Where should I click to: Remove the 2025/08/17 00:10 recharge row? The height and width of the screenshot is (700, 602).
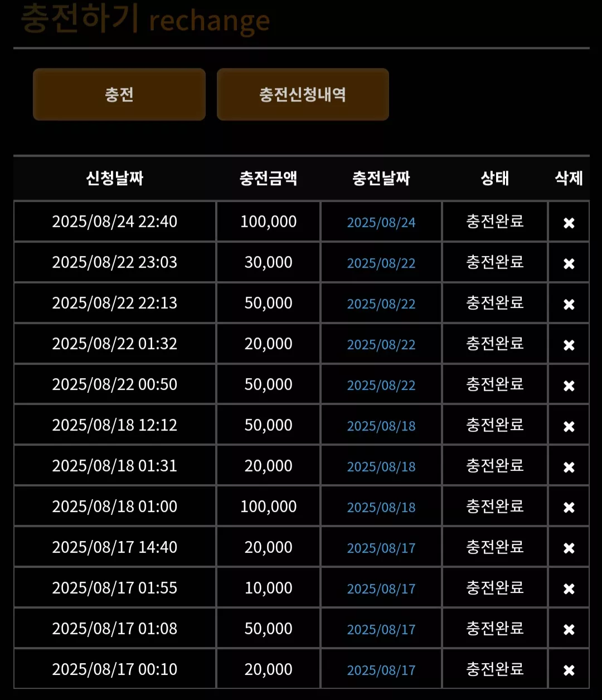569,670
